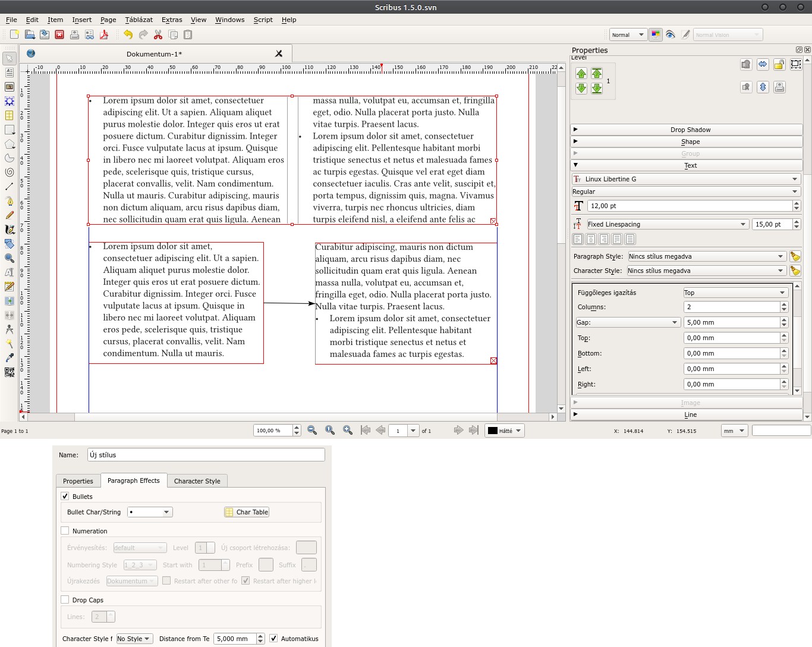The width and height of the screenshot is (812, 647).
Task: Uncheck the Bullets checkbox
Action: (x=65, y=496)
